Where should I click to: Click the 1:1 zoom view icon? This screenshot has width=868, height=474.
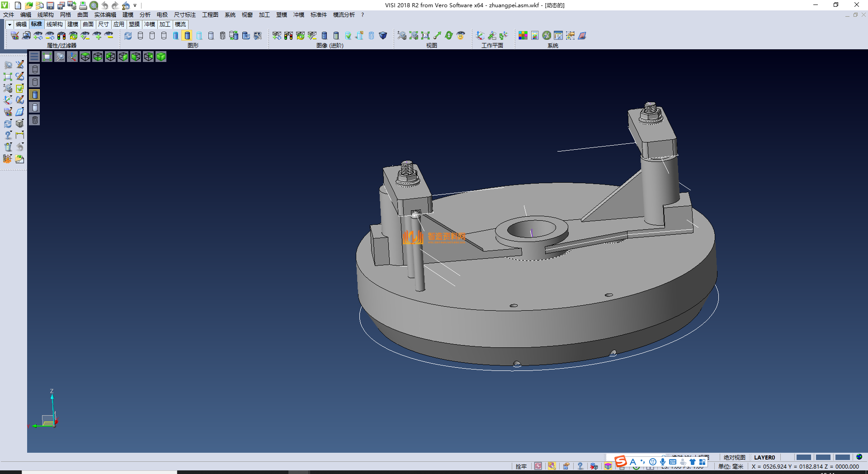425,36
